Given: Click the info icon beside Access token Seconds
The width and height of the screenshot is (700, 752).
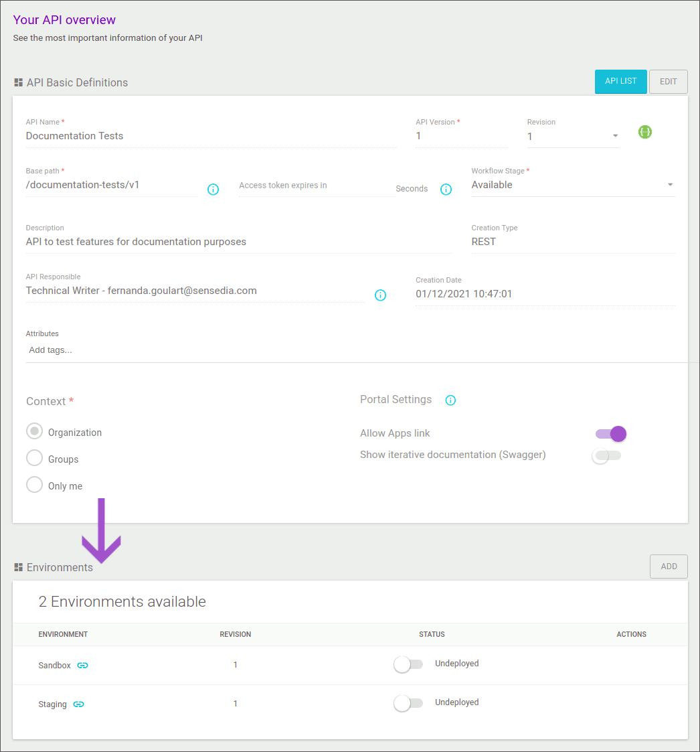Looking at the screenshot, I should tap(446, 189).
